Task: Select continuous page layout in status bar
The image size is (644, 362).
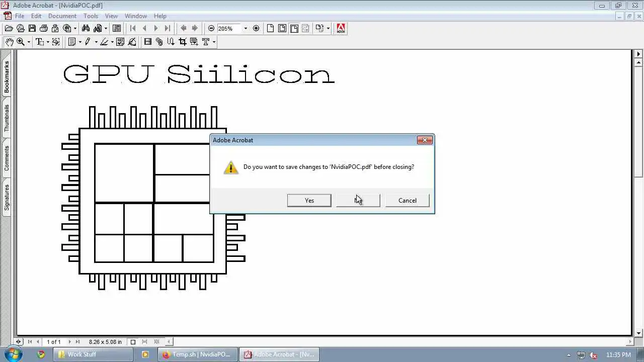Action: [145, 342]
